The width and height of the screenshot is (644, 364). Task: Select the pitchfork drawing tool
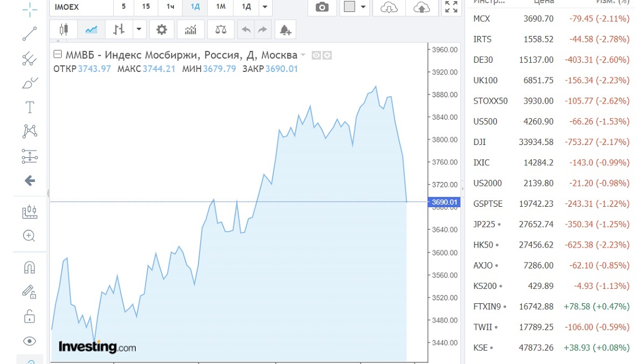pos(30,58)
